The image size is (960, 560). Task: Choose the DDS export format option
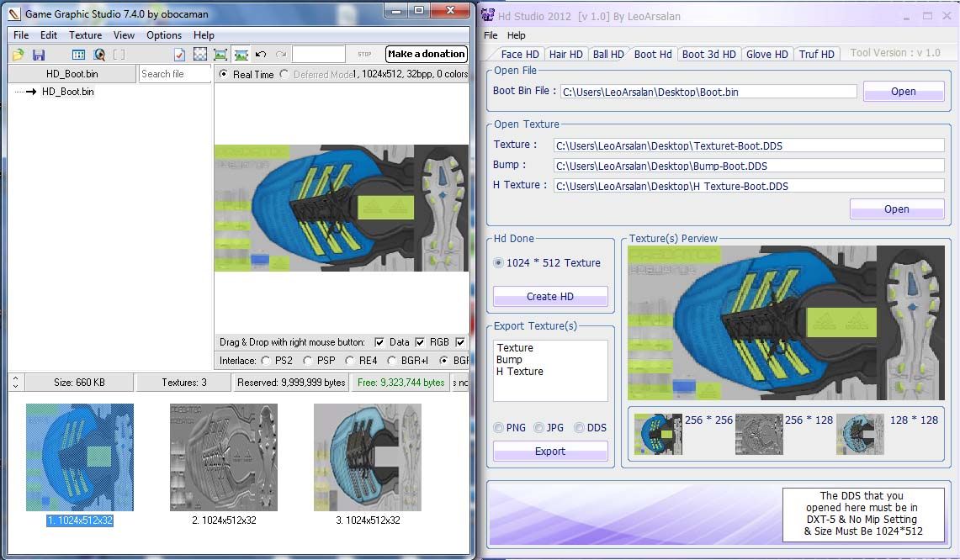(x=579, y=427)
